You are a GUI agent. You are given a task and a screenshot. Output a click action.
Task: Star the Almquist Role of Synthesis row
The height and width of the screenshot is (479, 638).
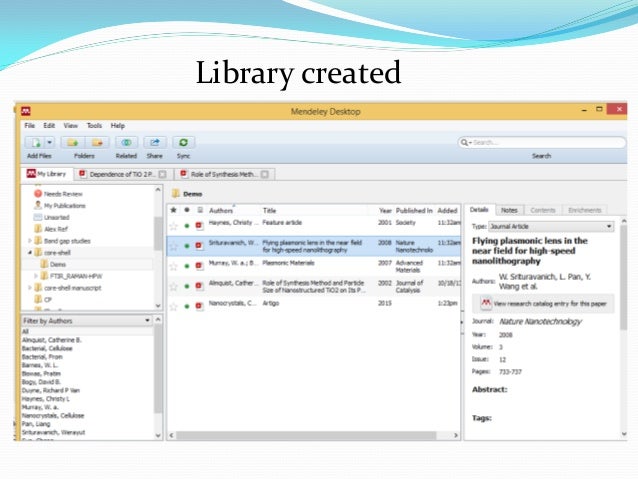(173, 287)
